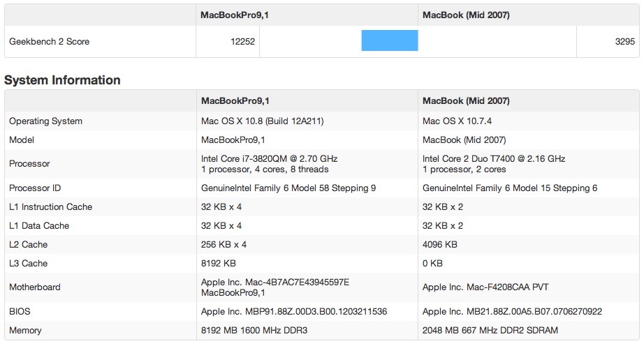Select '32 KB x 4' in L1 Data Cache row
This screenshot has width=644, height=346.
(x=221, y=226)
